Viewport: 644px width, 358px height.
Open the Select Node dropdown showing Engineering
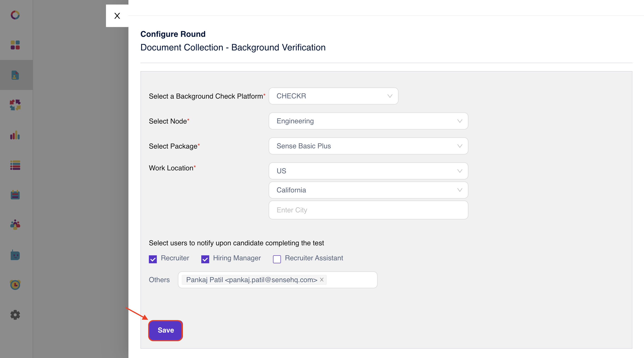pyautogui.click(x=368, y=121)
